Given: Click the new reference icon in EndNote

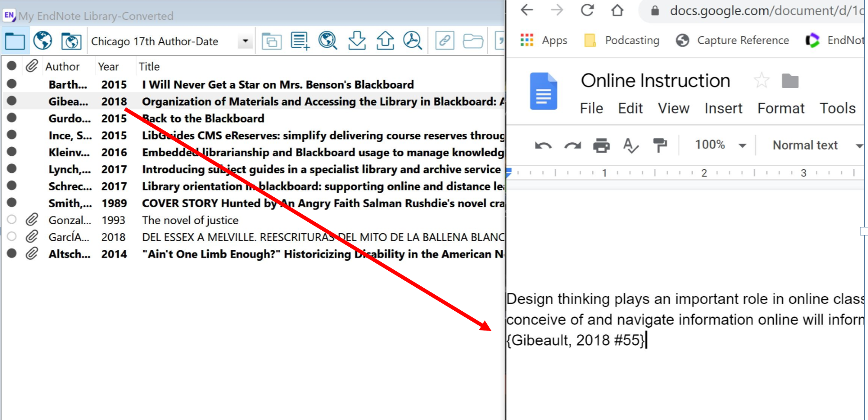Looking at the screenshot, I should pyautogui.click(x=300, y=41).
